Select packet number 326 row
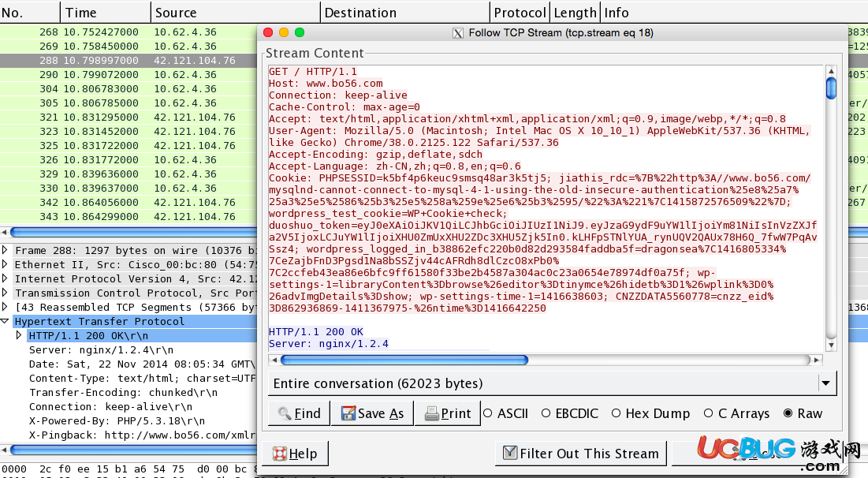868x478 pixels. (x=129, y=160)
